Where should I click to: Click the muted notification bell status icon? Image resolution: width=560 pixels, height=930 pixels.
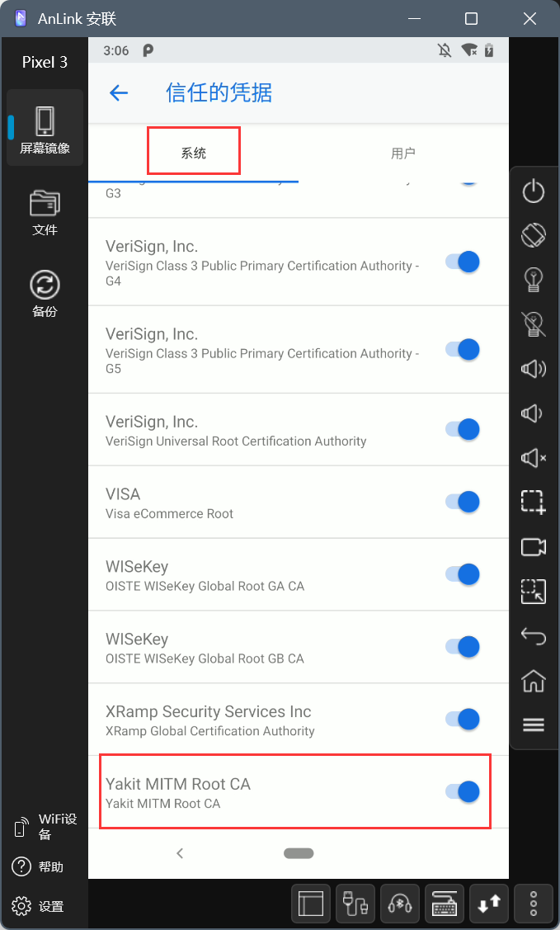(445, 50)
